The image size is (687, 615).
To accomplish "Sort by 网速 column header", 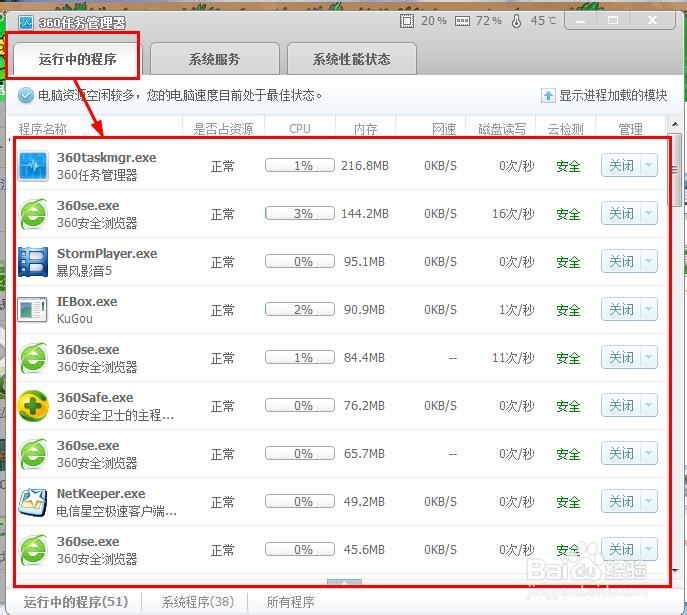I will (444, 129).
